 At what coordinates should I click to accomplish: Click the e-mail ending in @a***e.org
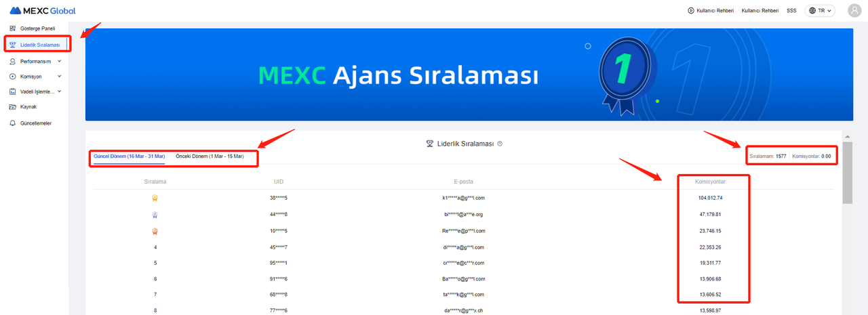tap(463, 214)
